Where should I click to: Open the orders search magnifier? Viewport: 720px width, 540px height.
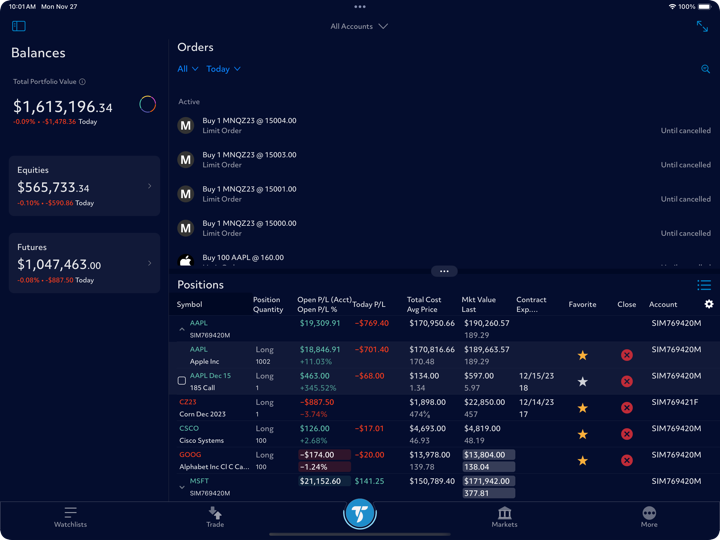(705, 69)
